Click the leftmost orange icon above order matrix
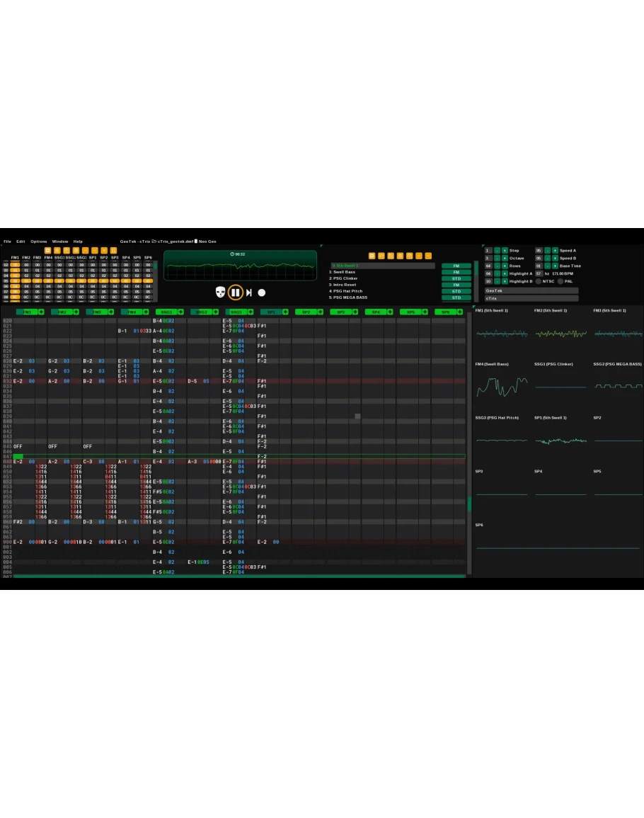This screenshot has width=644, height=818. pos(48,250)
